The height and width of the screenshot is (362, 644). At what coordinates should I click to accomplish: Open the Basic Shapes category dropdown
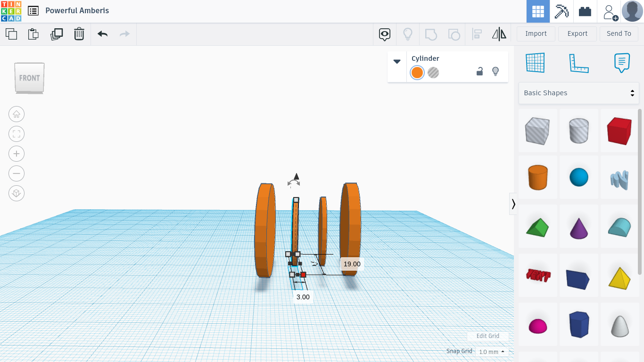pyautogui.click(x=579, y=93)
